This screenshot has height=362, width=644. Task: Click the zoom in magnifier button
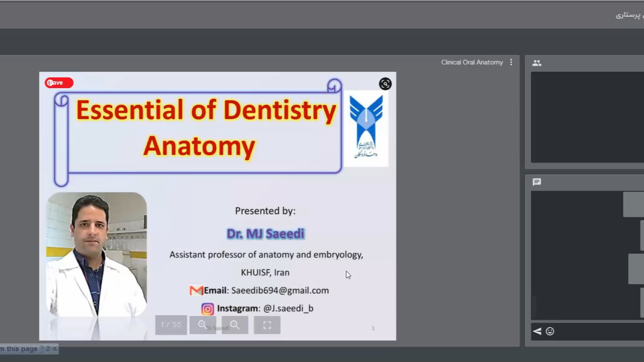point(203,325)
